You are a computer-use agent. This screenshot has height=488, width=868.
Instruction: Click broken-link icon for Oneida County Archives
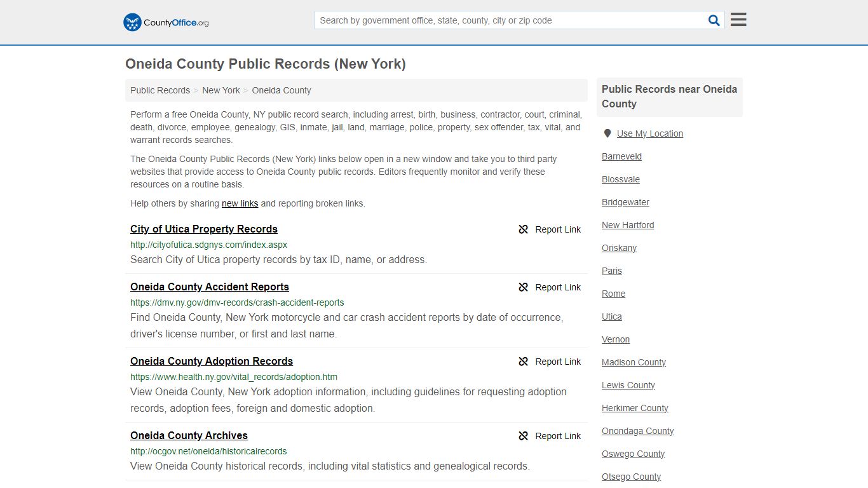pyautogui.click(x=524, y=436)
